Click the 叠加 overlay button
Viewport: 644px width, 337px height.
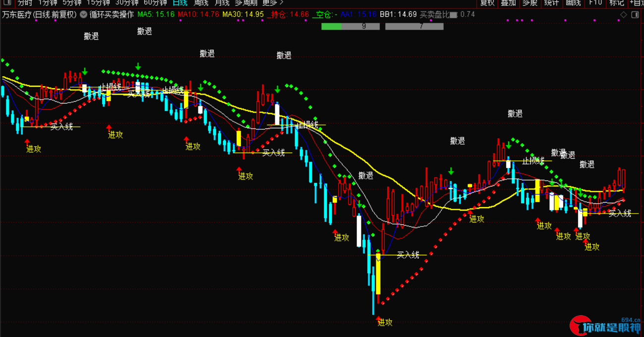[x=509, y=2]
